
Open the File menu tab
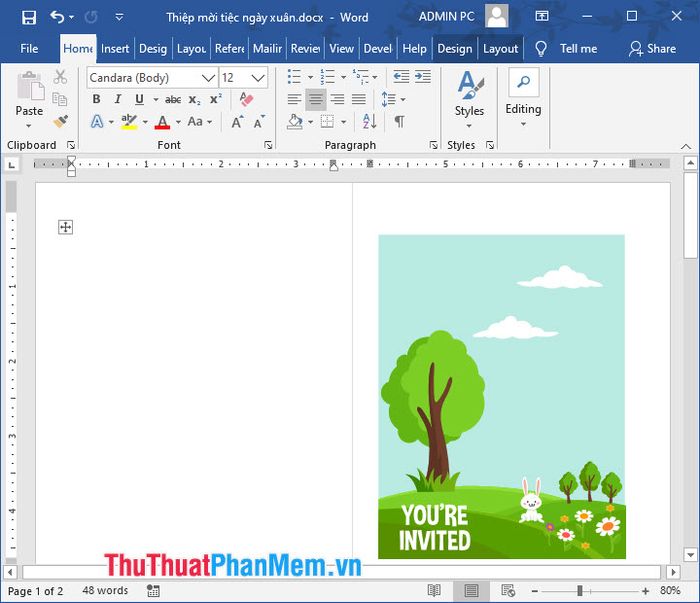29,48
